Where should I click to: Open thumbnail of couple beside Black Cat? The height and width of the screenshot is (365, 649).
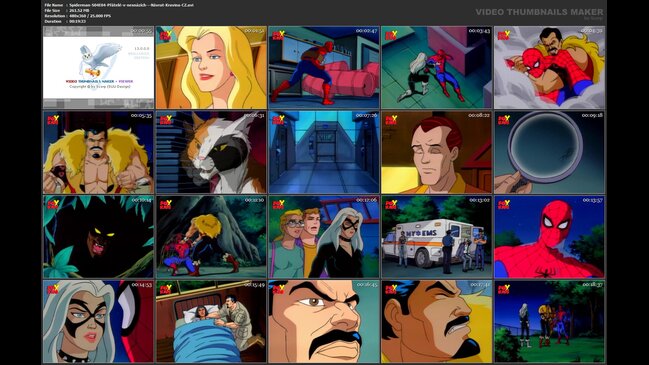[324, 237]
